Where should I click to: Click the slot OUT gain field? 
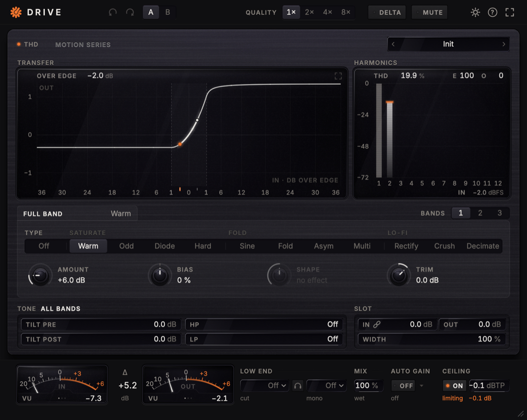pyautogui.click(x=472, y=324)
